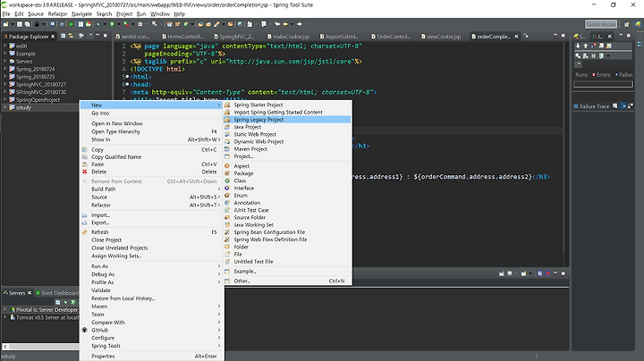This screenshot has height=361, width=644.
Task: Open the JUnit view menu dropdown arrow
Action: click(x=579, y=63)
